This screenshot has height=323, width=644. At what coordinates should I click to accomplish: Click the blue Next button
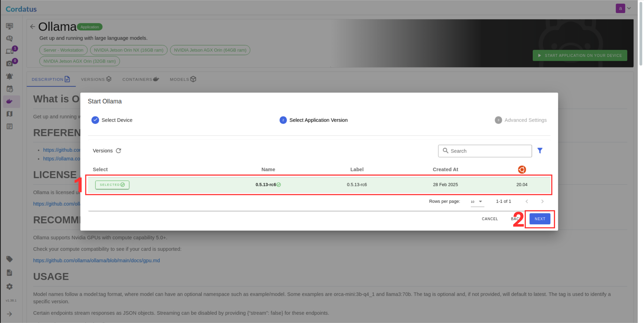[540, 219]
